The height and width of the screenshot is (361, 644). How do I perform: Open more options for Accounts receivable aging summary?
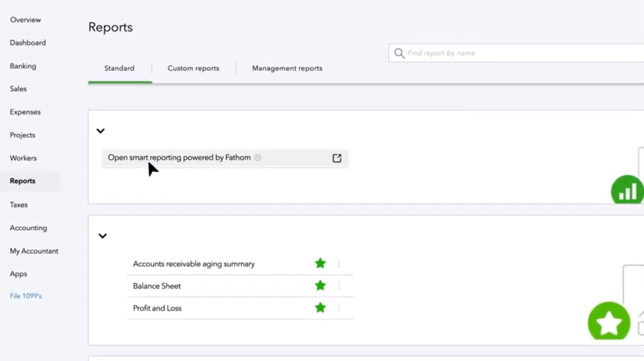click(339, 264)
